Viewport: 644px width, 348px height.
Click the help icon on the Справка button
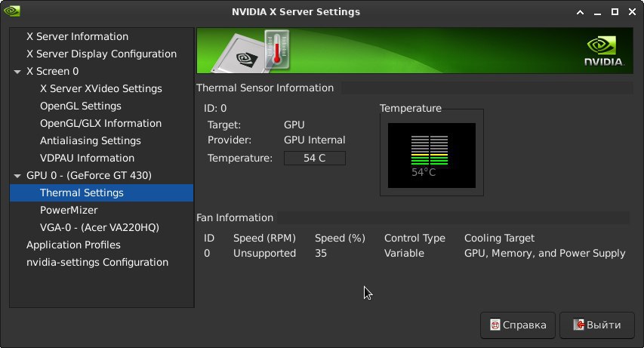tap(495, 325)
